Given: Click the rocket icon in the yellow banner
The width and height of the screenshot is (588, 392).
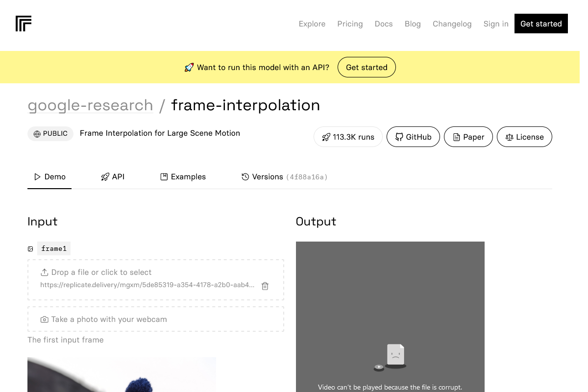Looking at the screenshot, I should coord(189,68).
